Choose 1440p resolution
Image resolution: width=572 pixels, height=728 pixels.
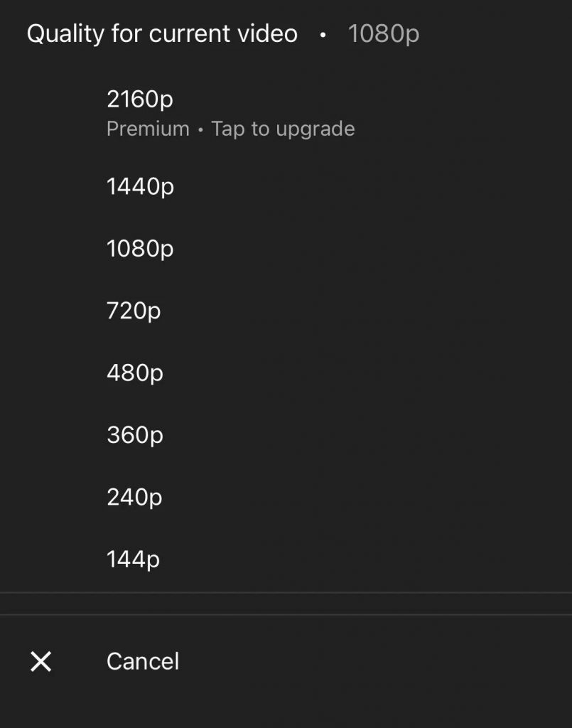point(139,186)
